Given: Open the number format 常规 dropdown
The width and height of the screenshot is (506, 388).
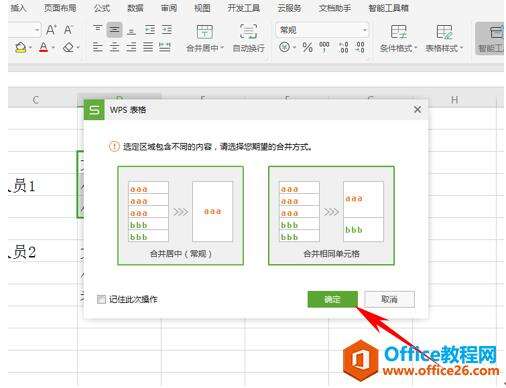Looking at the screenshot, I should tap(322, 30).
